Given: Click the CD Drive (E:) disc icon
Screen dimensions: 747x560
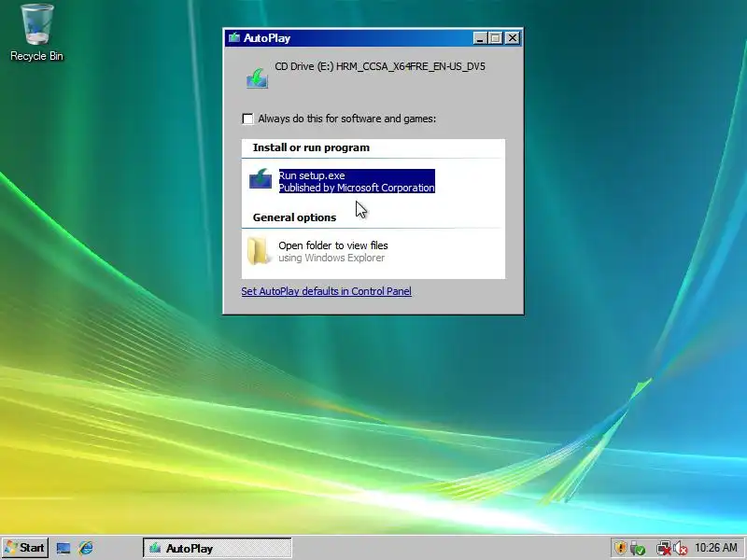Looking at the screenshot, I should 258,78.
